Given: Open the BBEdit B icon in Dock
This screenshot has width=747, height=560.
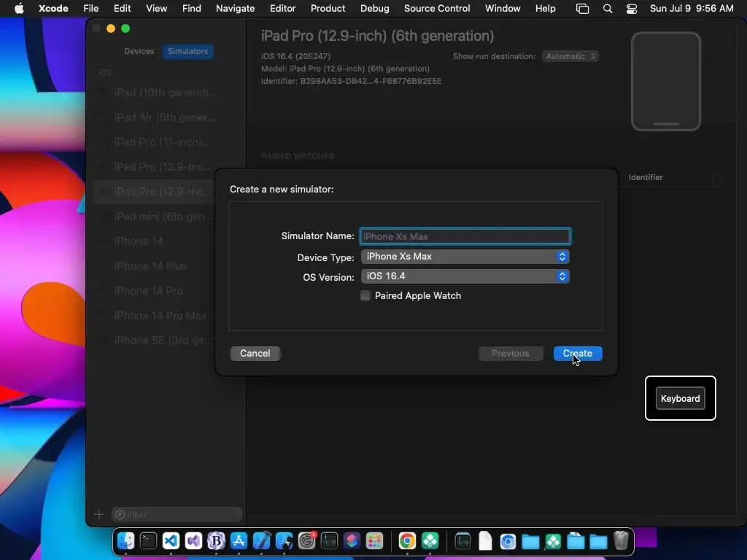Looking at the screenshot, I should (216, 541).
